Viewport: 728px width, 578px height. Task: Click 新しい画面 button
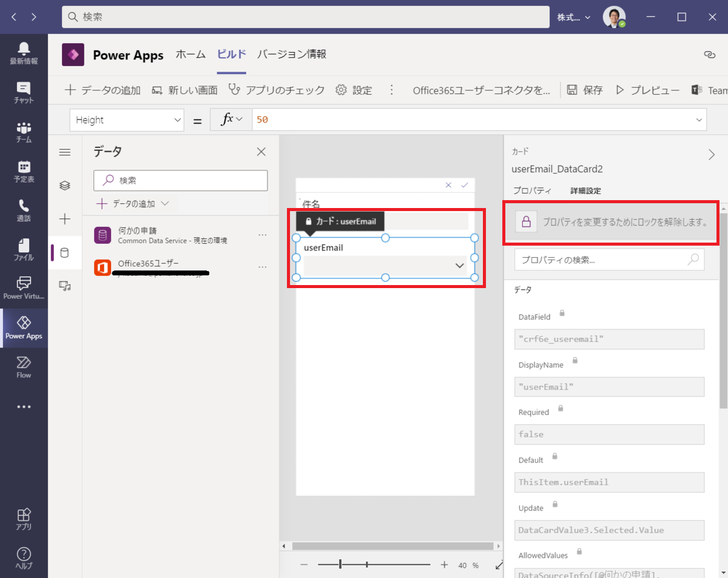[x=184, y=90]
